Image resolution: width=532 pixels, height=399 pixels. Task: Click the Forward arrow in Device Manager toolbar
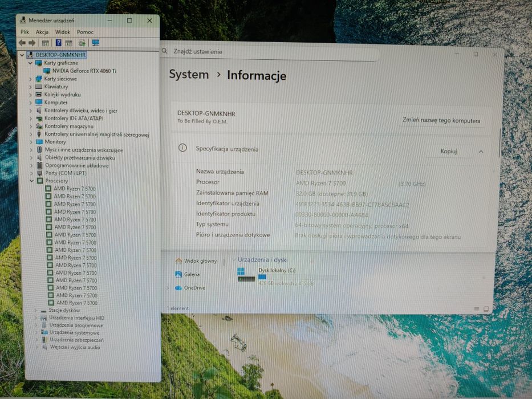tap(32, 43)
